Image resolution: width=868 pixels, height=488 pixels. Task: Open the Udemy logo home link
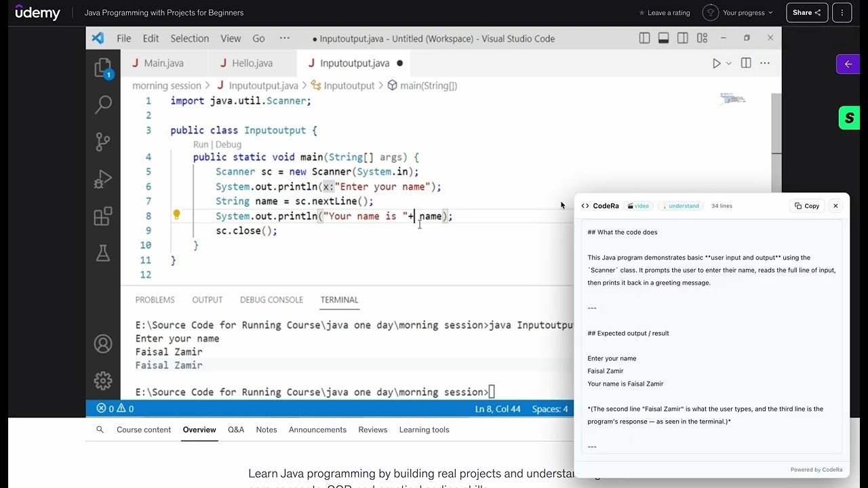pyautogui.click(x=37, y=13)
